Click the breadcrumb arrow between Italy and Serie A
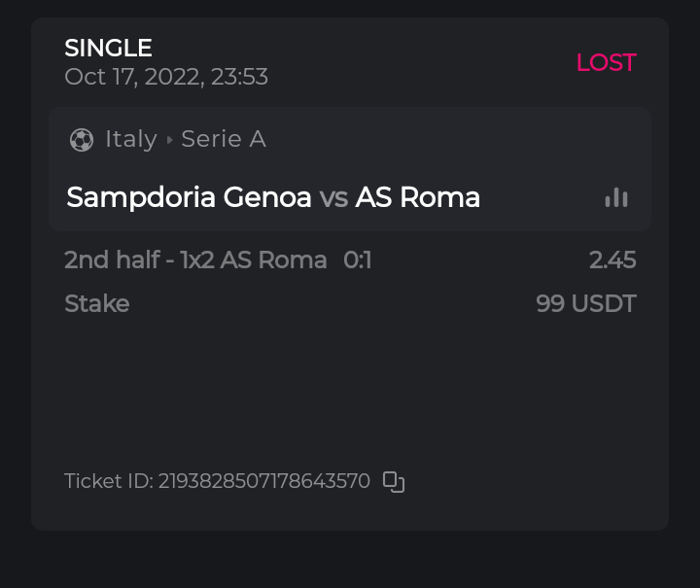This screenshot has height=588, width=700. tap(169, 140)
